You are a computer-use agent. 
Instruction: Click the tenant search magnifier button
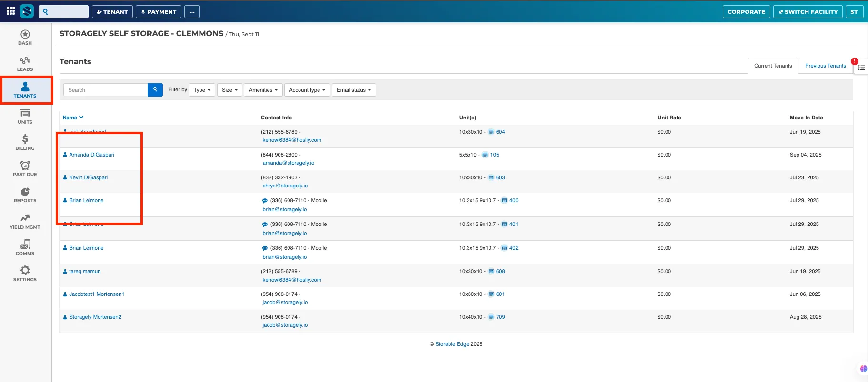[x=155, y=90]
